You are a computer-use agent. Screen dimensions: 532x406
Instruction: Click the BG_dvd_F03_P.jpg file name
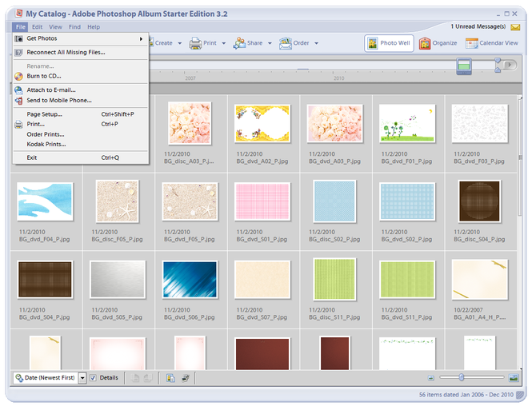click(479, 161)
